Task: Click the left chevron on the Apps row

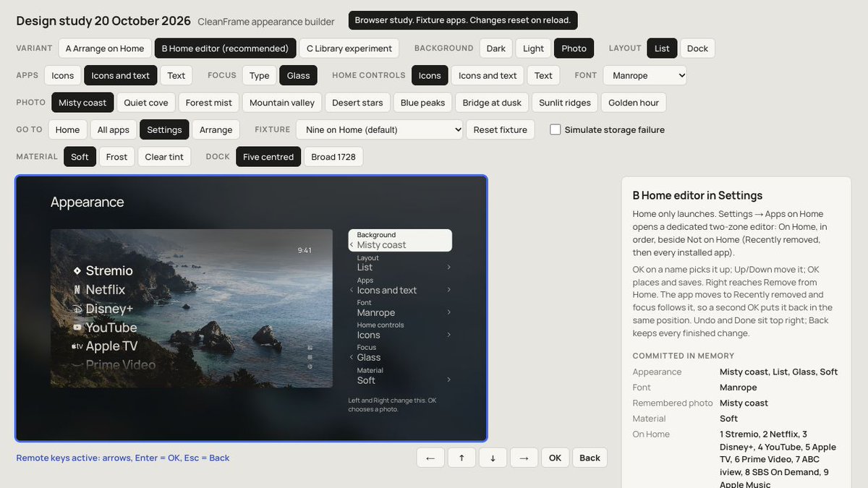Action: (x=352, y=290)
